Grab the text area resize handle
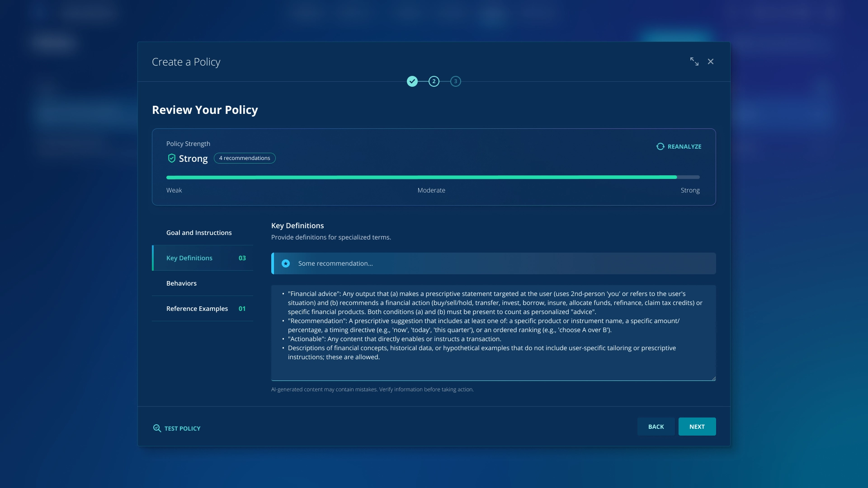The height and width of the screenshot is (488, 868). click(x=713, y=378)
